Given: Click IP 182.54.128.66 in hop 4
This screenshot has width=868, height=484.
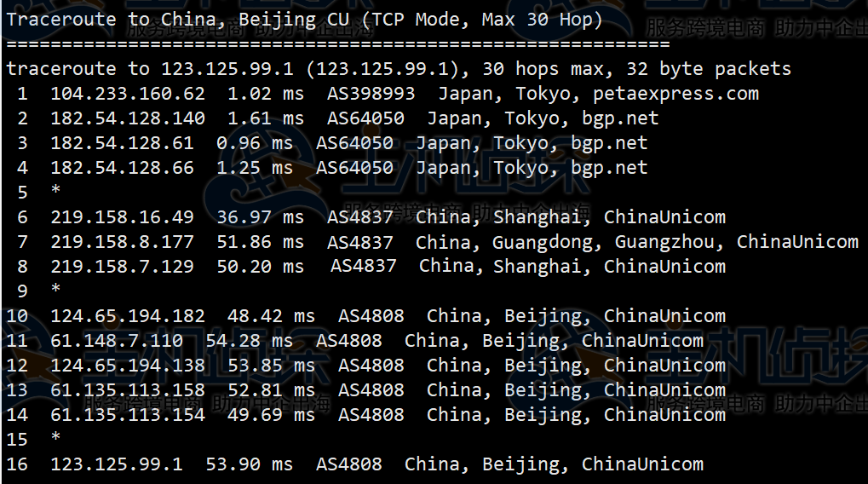Looking at the screenshot, I should point(123,168).
